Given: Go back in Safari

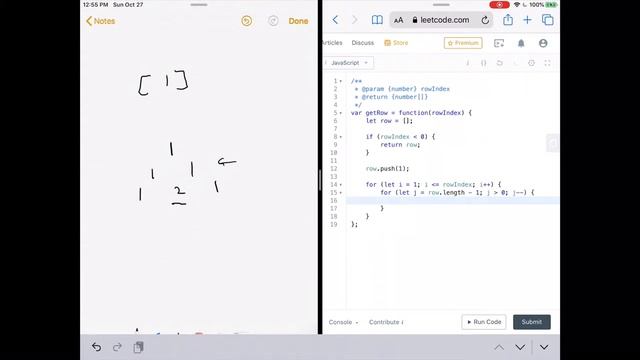Looking at the screenshot, I should (x=335, y=20).
